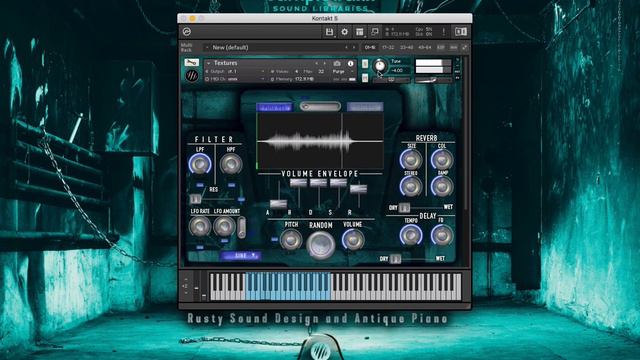Toggle the right grey button above waveform
640x360 pixels.
365,107
